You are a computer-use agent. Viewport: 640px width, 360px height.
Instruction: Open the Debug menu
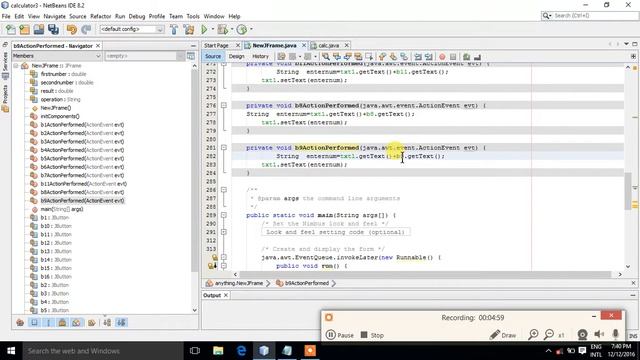point(137,16)
